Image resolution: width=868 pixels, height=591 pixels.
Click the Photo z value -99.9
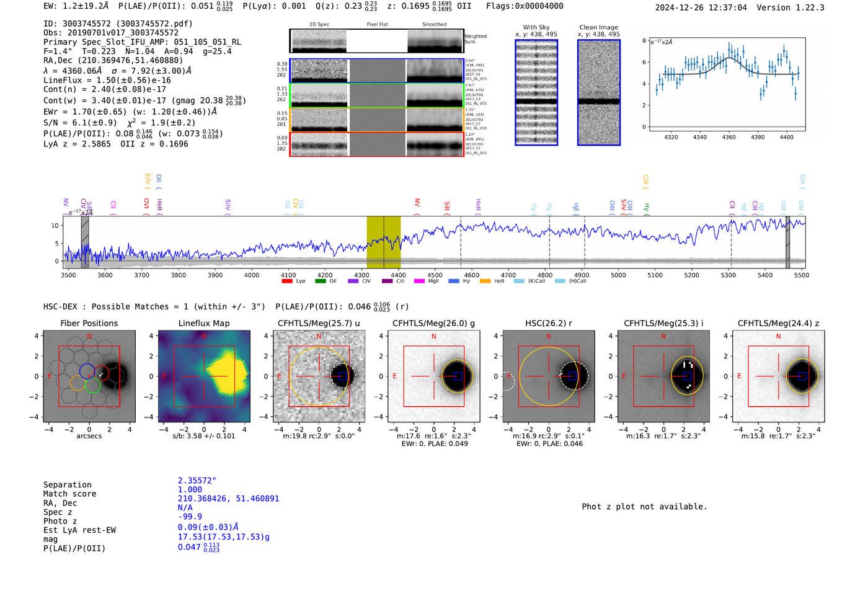tap(190, 517)
